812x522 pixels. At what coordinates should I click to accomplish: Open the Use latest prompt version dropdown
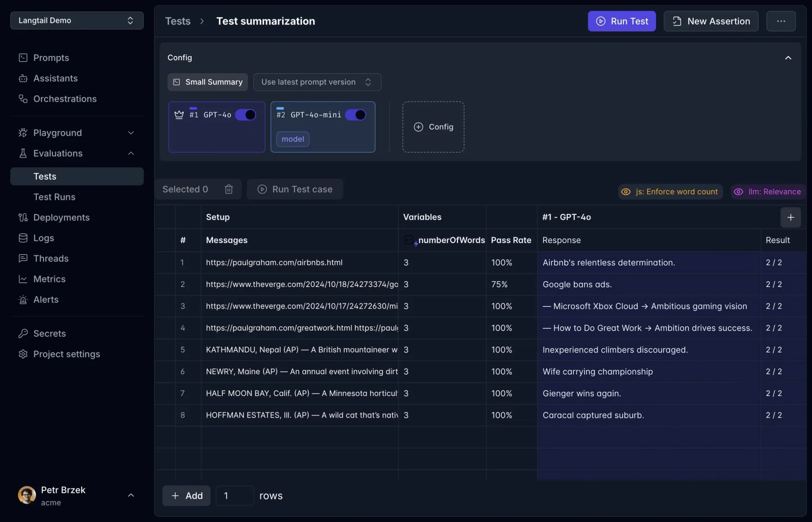point(317,82)
